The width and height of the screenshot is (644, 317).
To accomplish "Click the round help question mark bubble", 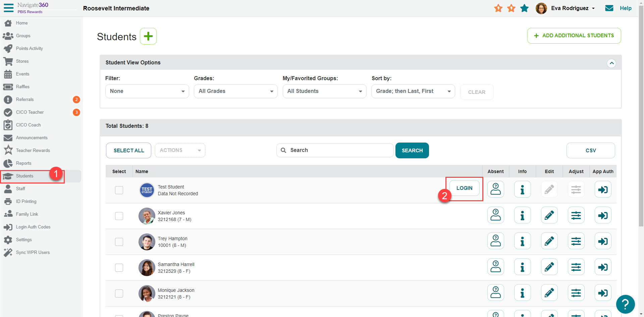I will [625, 304].
